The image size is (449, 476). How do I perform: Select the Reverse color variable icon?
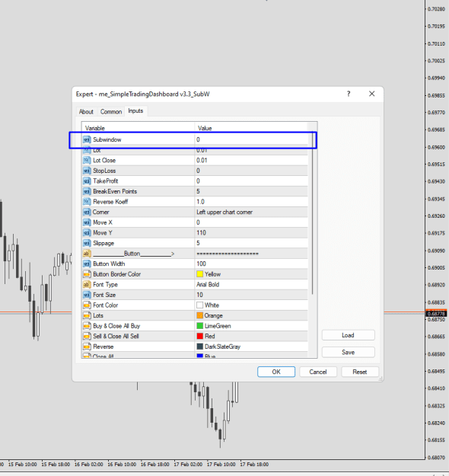[x=87, y=347]
